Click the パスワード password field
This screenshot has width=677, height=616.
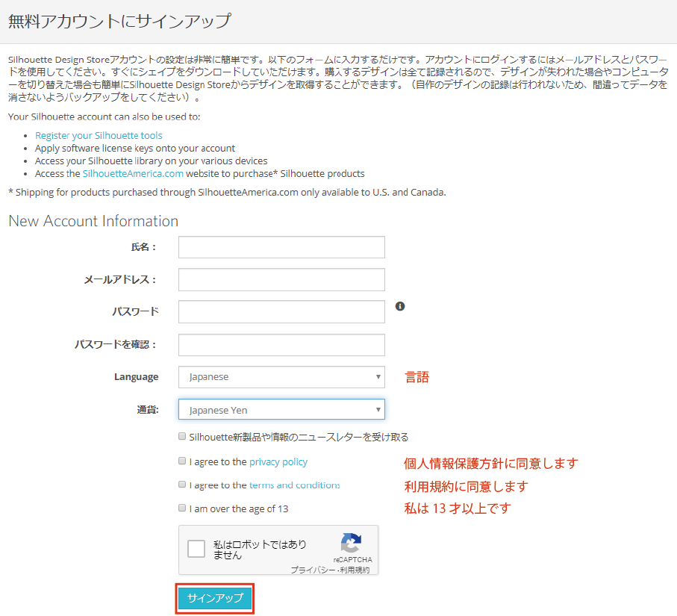click(281, 311)
